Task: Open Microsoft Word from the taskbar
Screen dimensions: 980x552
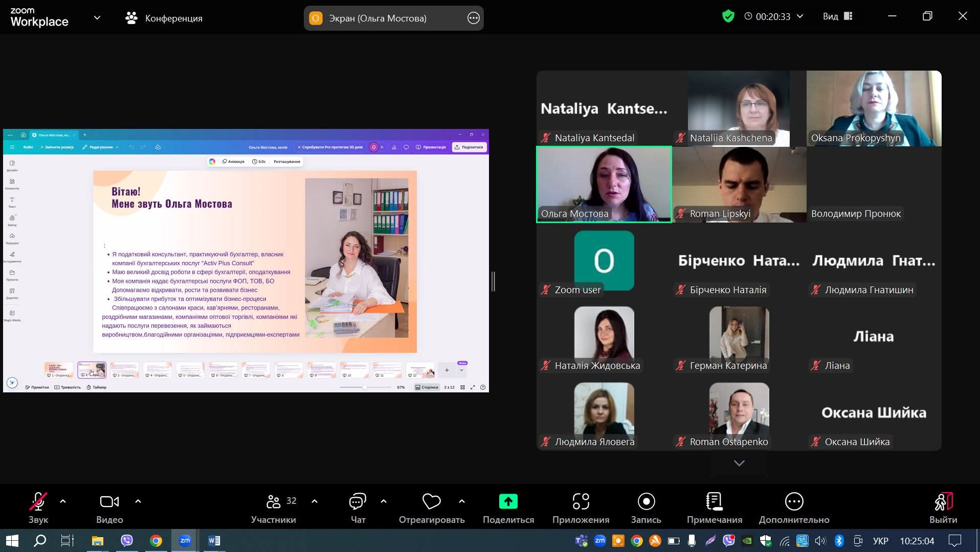Action: (x=214, y=541)
